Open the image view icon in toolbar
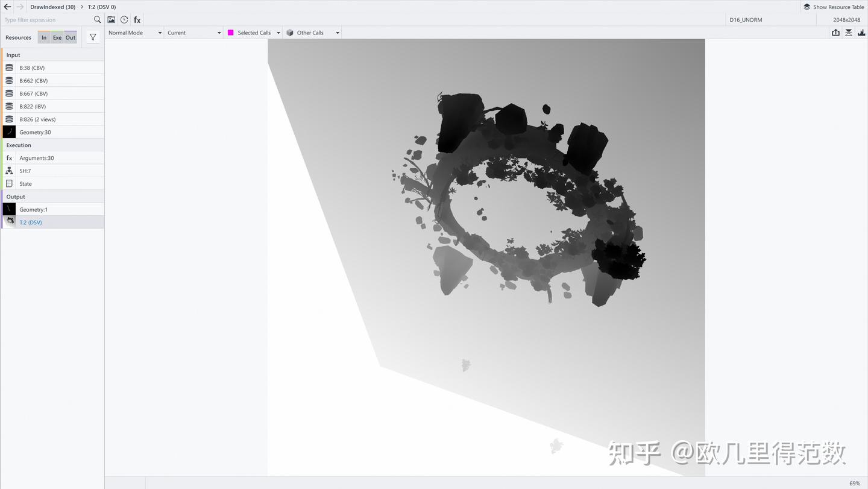 (x=112, y=20)
